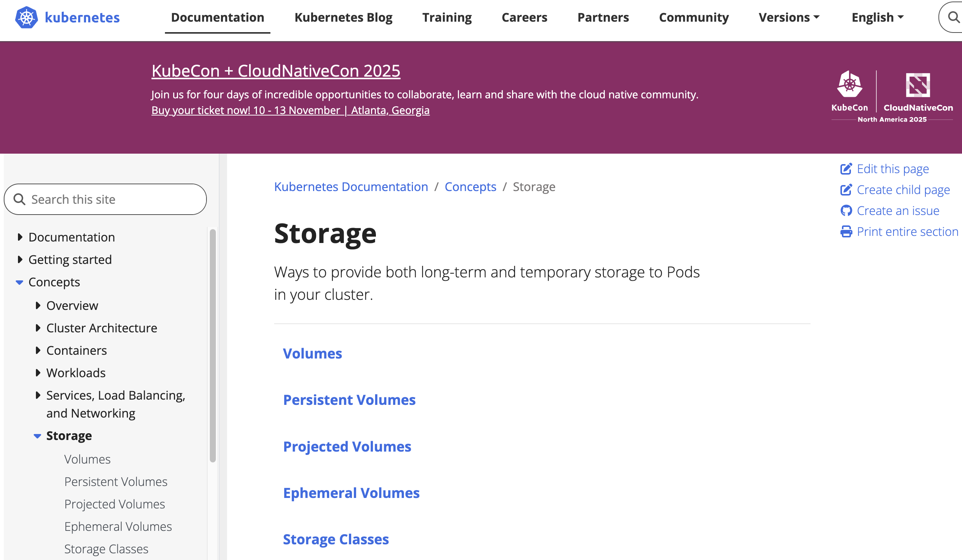Open the Persistent Volumes heading link
The width and height of the screenshot is (962, 560).
point(349,400)
